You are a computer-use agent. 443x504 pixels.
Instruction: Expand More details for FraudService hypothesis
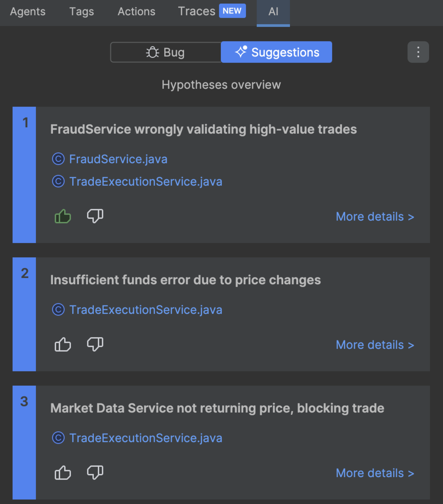[375, 217]
